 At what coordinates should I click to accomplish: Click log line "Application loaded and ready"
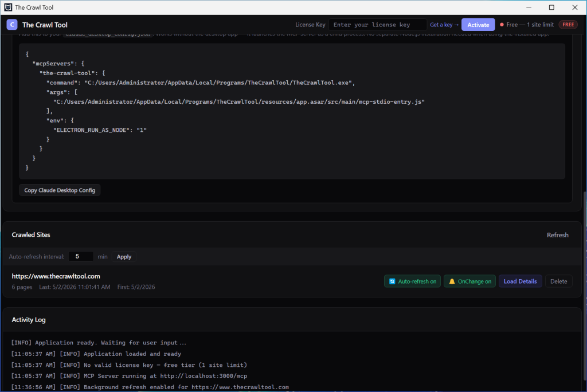point(96,354)
